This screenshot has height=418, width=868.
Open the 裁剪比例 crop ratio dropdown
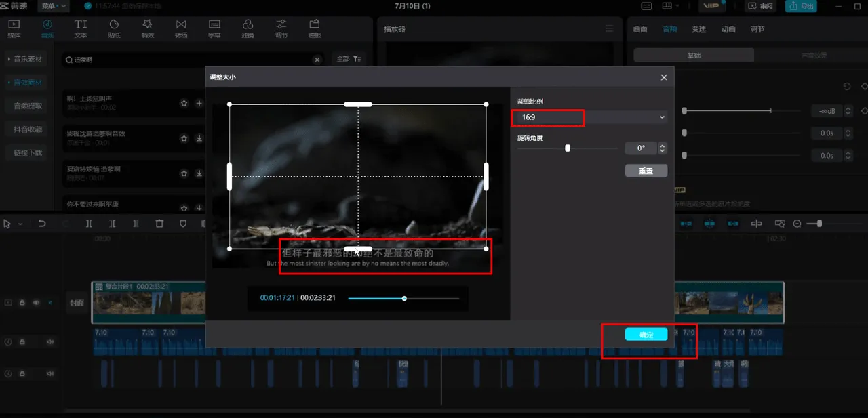coord(591,117)
